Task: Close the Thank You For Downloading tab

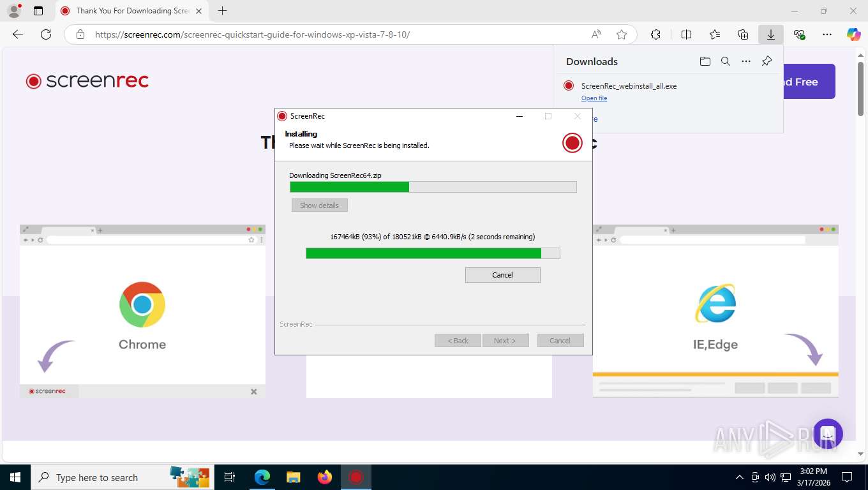Action: (x=198, y=11)
